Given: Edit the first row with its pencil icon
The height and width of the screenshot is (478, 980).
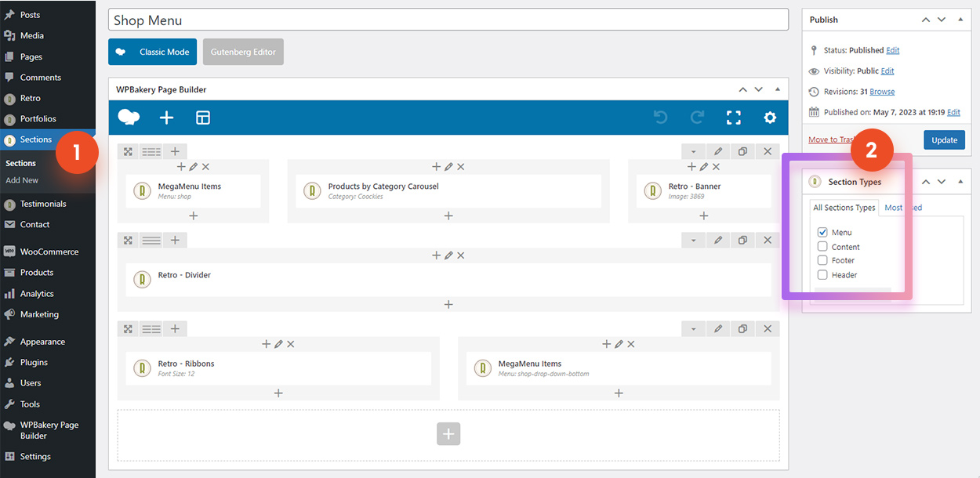Looking at the screenshot, I should coord(718,151).
